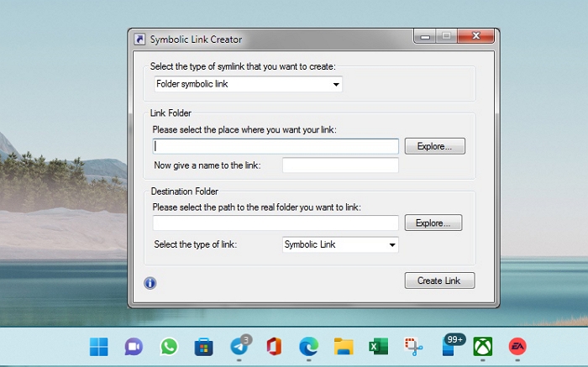Open Snipping Tool from the taskbar
The width and height of the screenshot is (588, 367).
point(413,346)
